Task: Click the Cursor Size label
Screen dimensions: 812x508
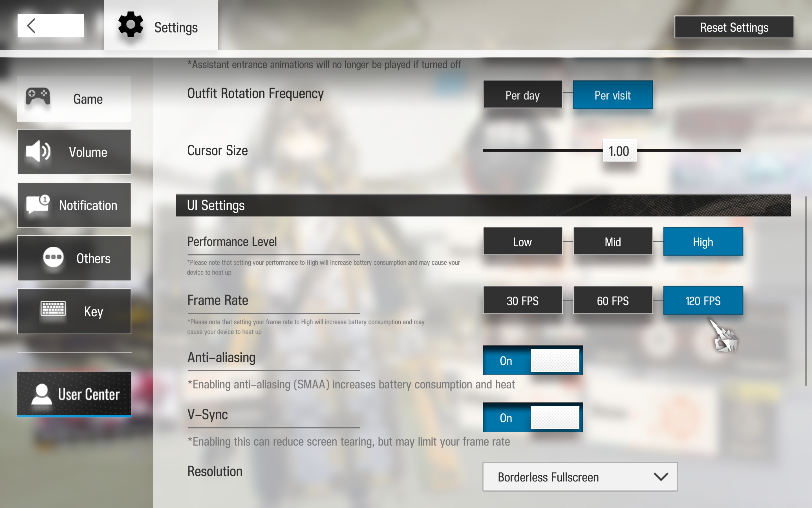Action: coord(217,150)
